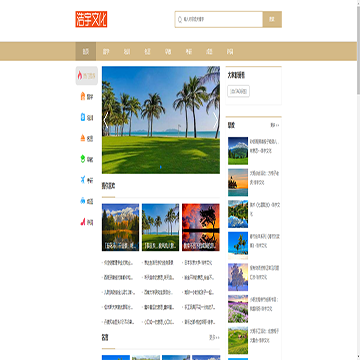Show previous slide with left carousel arrow
Image resolution: width=360 pixels, height=360 pixels.
[106, 120]
